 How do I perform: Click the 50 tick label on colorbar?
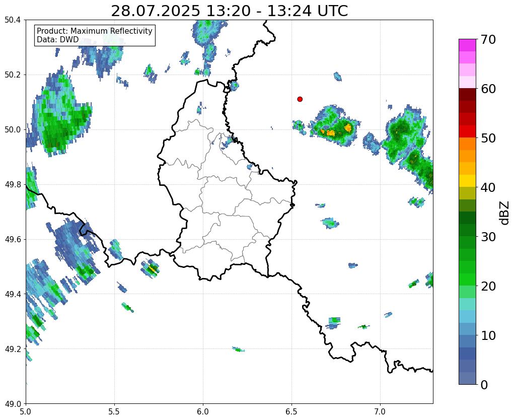[488, 138]
